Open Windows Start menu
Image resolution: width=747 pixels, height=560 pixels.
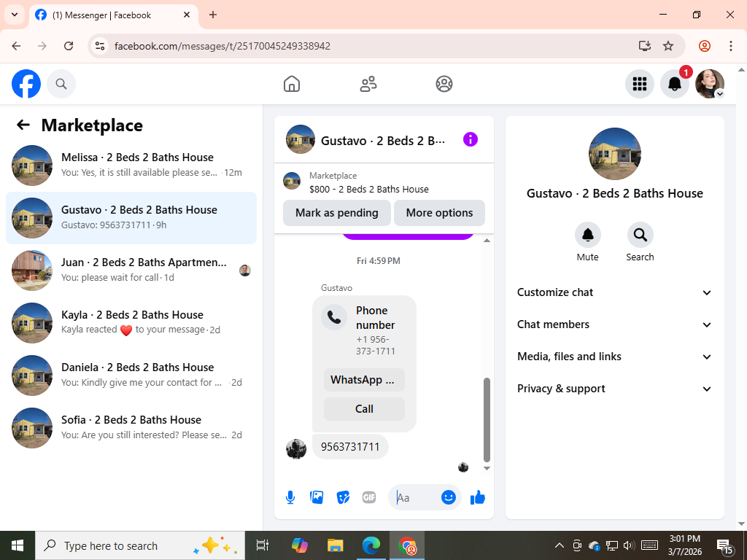18,545
